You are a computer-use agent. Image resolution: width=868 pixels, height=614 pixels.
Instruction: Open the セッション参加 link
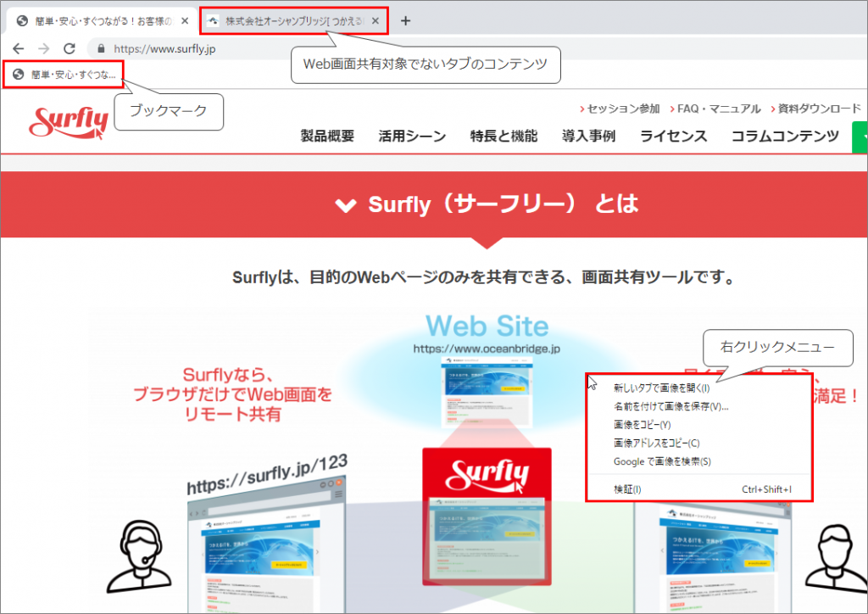click(622, 109)
